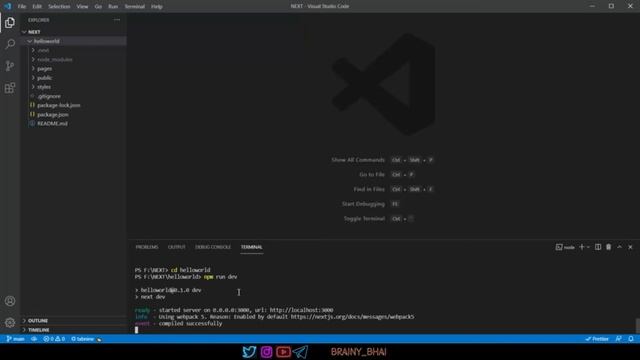640x360 pixels.
Task: Switch to the Problems tab
Action: pyautogui.click(x=147, y=247)
